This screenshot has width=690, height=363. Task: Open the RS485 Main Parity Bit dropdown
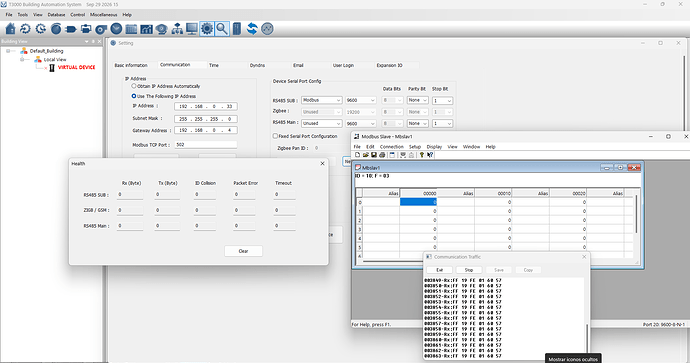[x=418, y=124]
